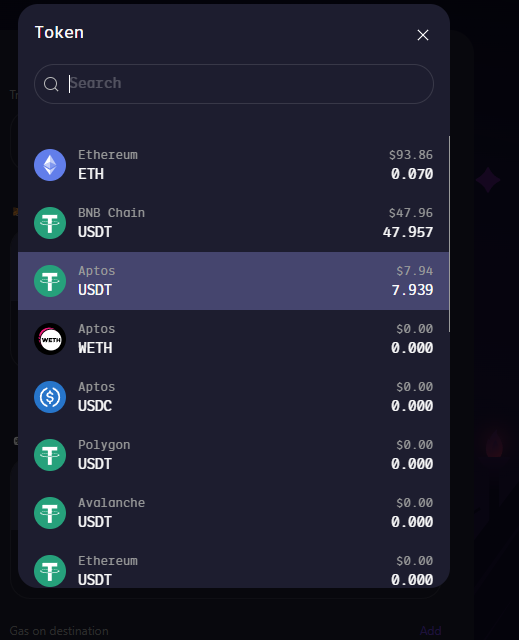Click the Ethereum USDT Tether icon
The width and height of the screenshot is (519, 640).
(50, 571)
